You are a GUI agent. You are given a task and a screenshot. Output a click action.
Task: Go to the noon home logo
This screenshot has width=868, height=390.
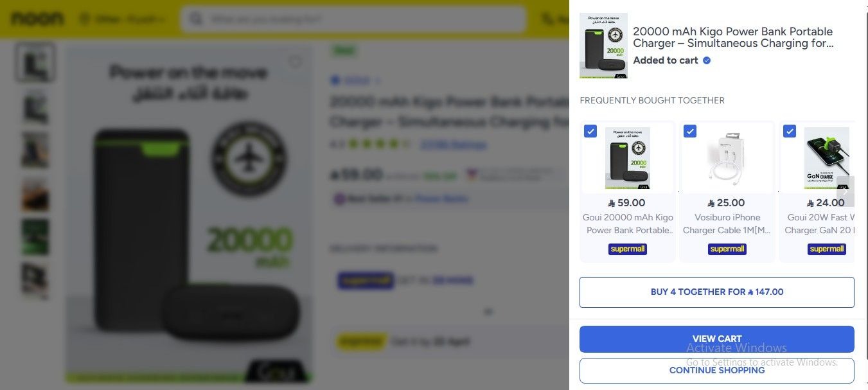pos(37,19)
